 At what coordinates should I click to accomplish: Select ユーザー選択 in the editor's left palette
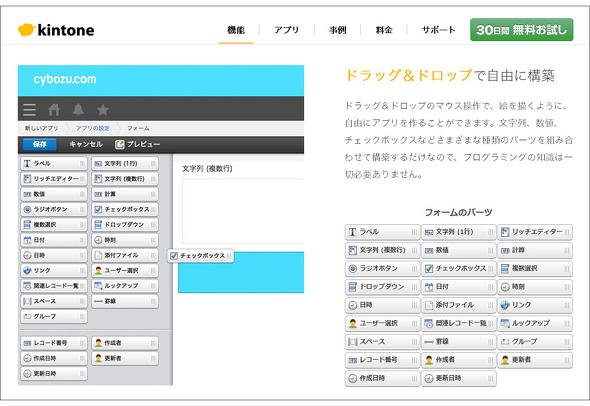125,271
